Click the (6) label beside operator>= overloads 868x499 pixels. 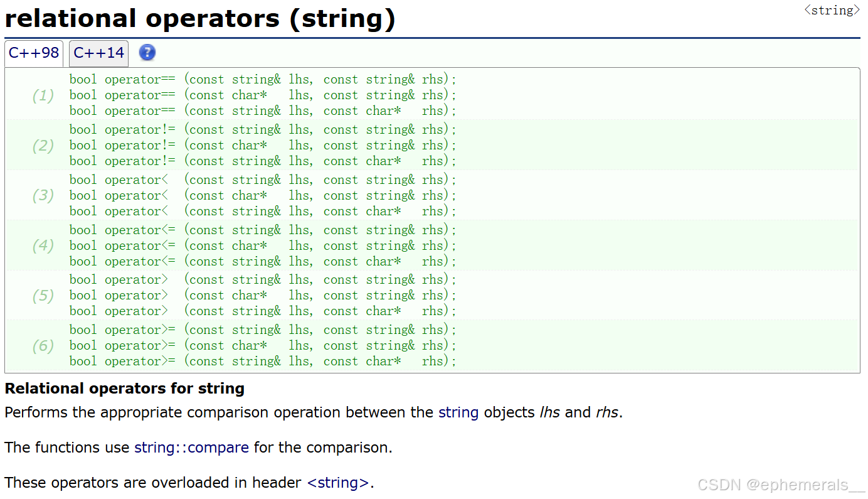(x=43, y=346)
